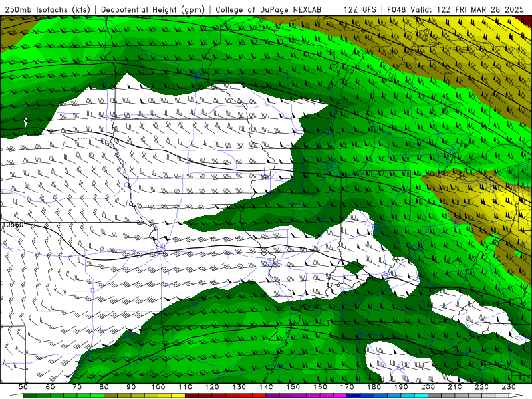This screenshot has height=399, width=532.
Task: Click the '10560' height contour label
Action: tap(13, 225)
